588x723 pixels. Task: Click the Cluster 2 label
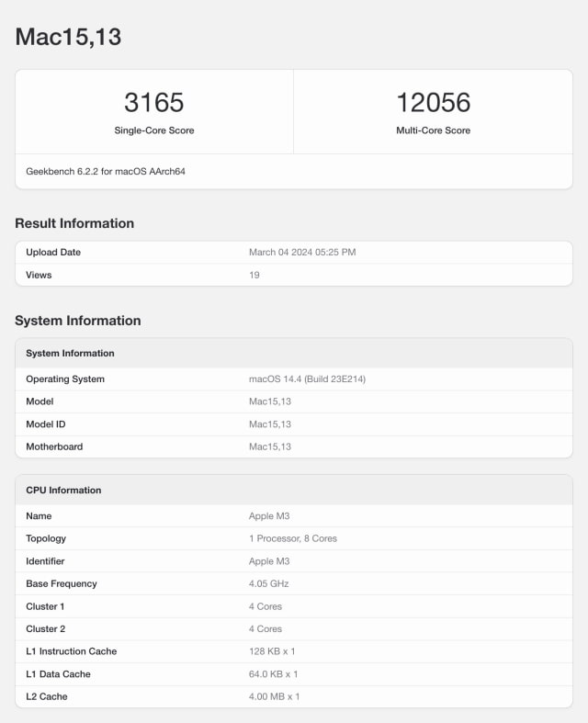46,629
